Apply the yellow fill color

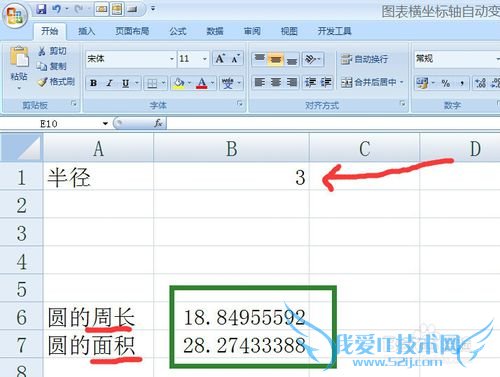tap(179, 83)
